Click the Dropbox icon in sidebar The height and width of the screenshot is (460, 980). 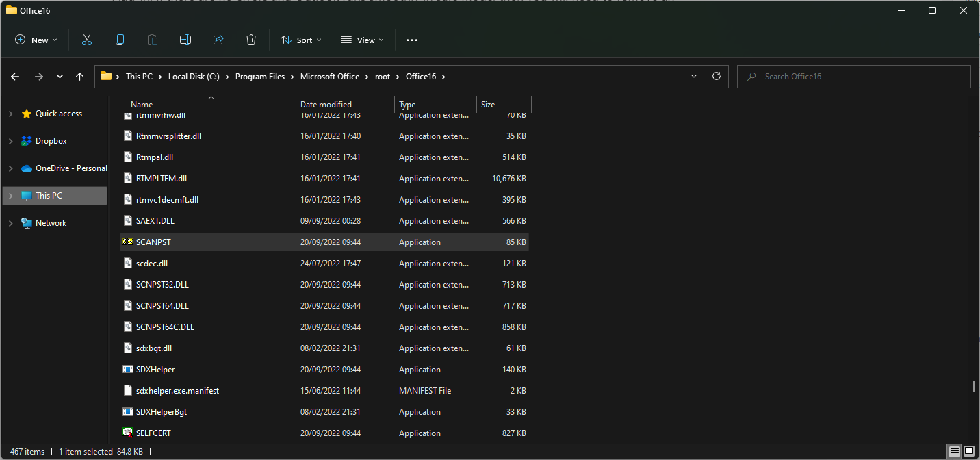(27, 141)
